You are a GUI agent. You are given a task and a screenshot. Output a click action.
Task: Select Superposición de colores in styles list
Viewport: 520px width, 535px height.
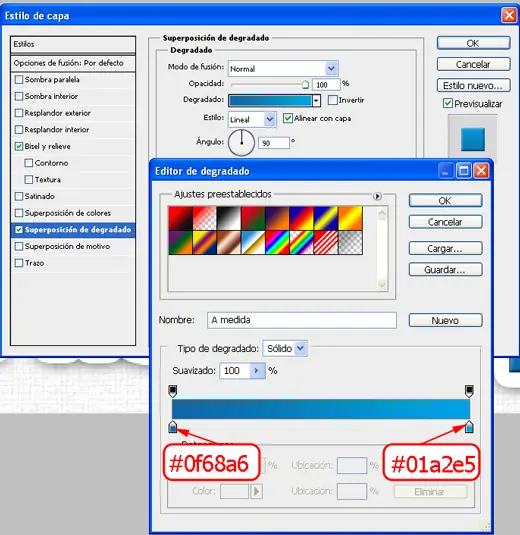68,213
